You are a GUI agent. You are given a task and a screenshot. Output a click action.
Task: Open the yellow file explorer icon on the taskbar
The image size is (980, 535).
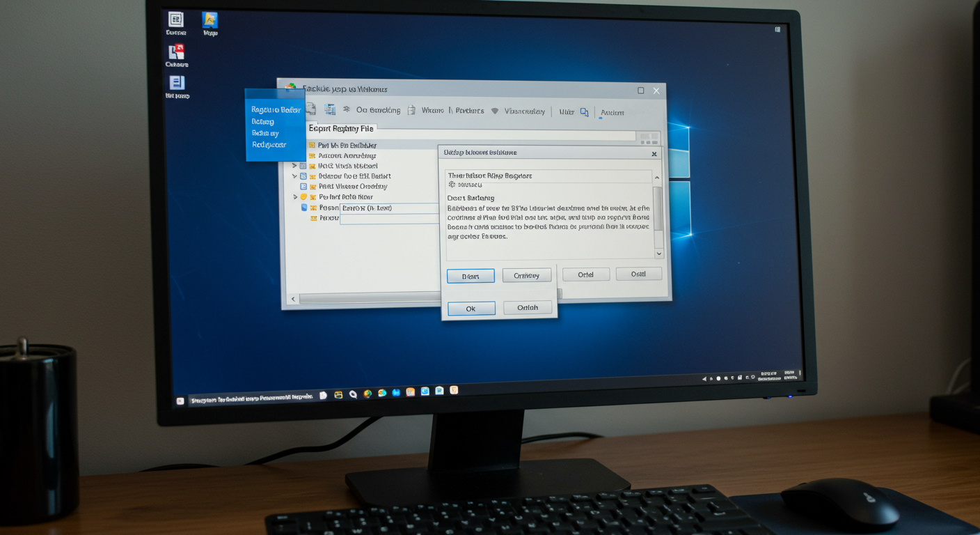338,394
